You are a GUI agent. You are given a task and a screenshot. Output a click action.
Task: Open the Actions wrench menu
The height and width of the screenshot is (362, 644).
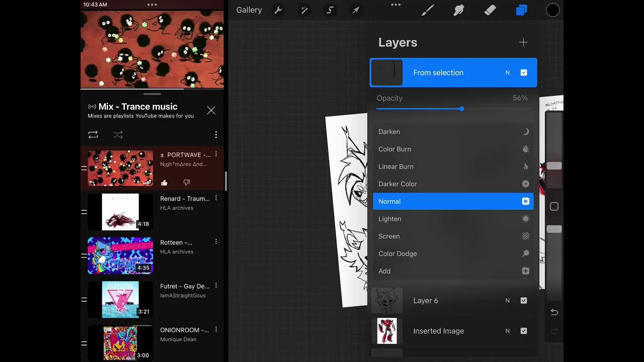tap(277, 10)
